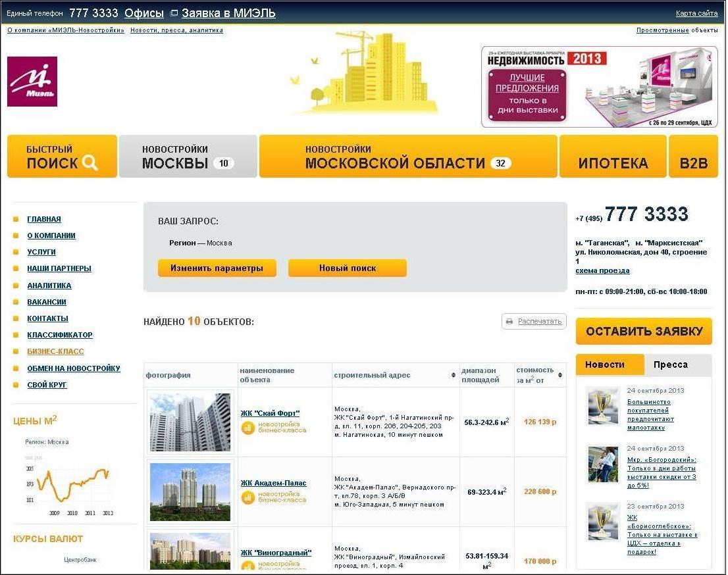Open Новости, пресса, аналитика link
728x575 pixels.
(176, 30)
